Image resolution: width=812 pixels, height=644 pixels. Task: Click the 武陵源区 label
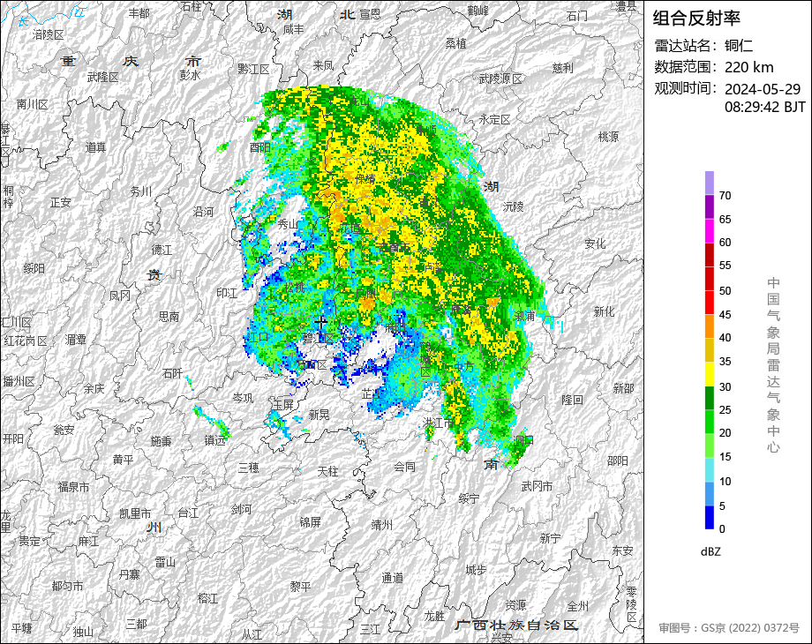(x=500, y=79)
